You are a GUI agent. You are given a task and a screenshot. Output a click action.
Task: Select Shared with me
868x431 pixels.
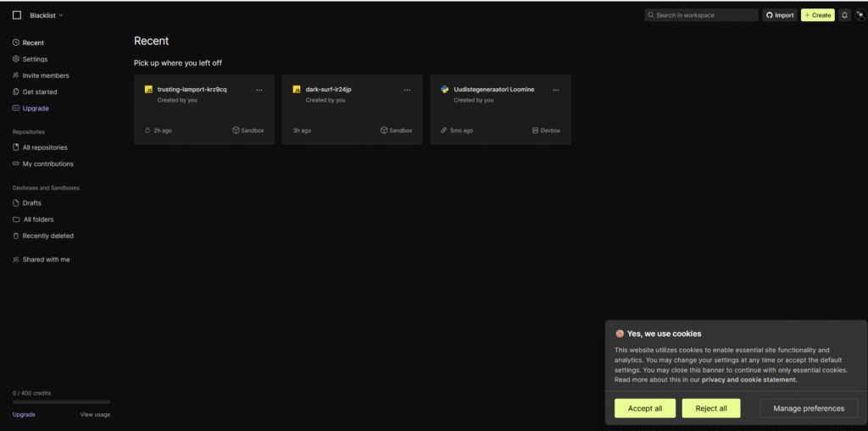pos(46,260)
